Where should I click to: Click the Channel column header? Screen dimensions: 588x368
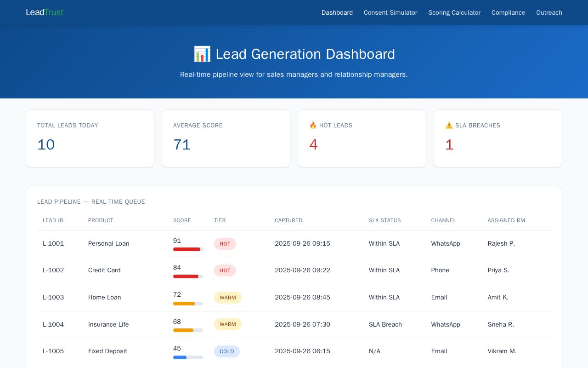pyautogui.click(x=444, y=220)
